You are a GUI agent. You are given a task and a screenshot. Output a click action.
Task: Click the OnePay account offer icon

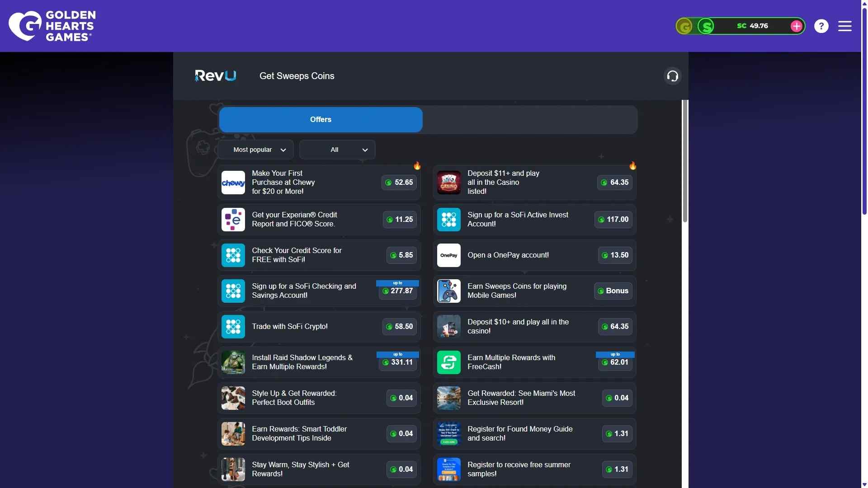(449, 255)
